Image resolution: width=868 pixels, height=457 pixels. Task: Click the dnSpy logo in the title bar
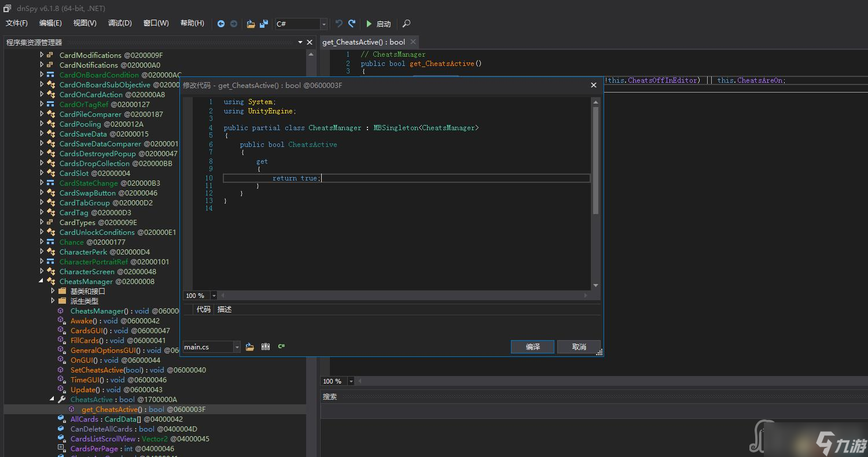8,9
